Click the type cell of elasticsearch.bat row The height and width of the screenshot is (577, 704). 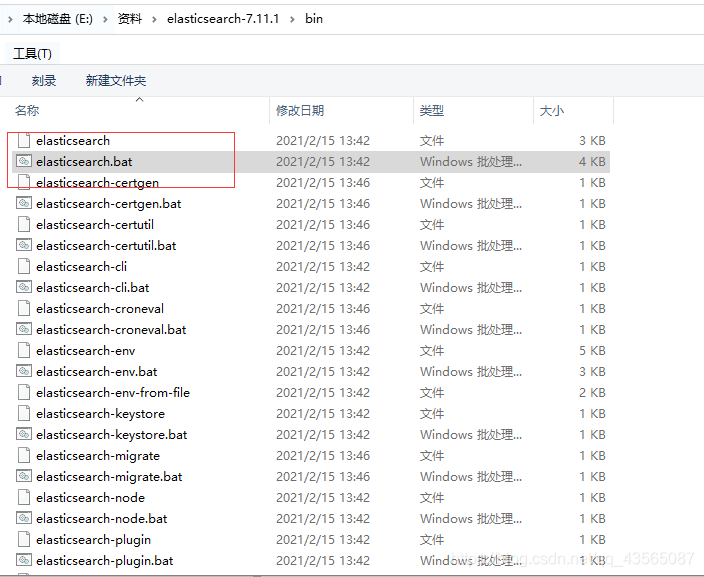(x=471, y=162)
